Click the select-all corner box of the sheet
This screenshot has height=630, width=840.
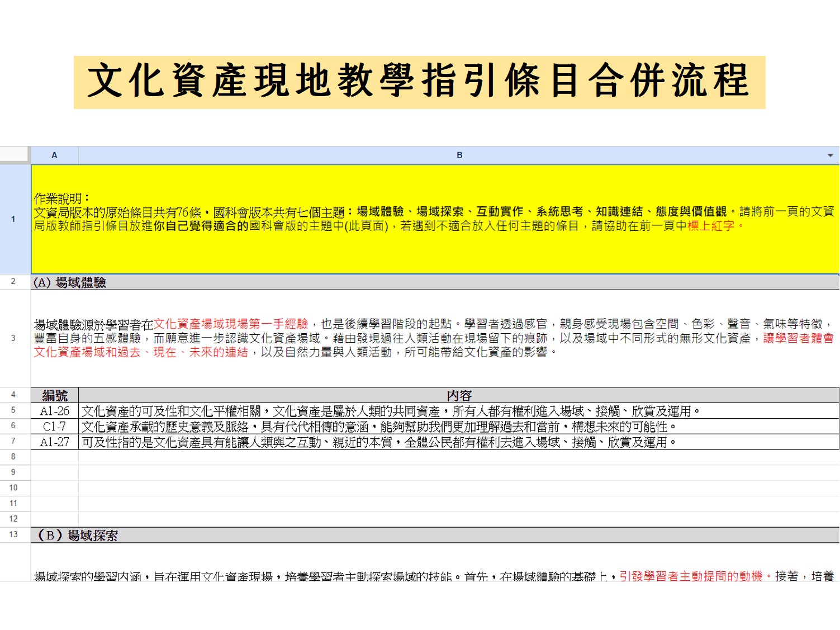pyautogui.click(x=15, y=154)
